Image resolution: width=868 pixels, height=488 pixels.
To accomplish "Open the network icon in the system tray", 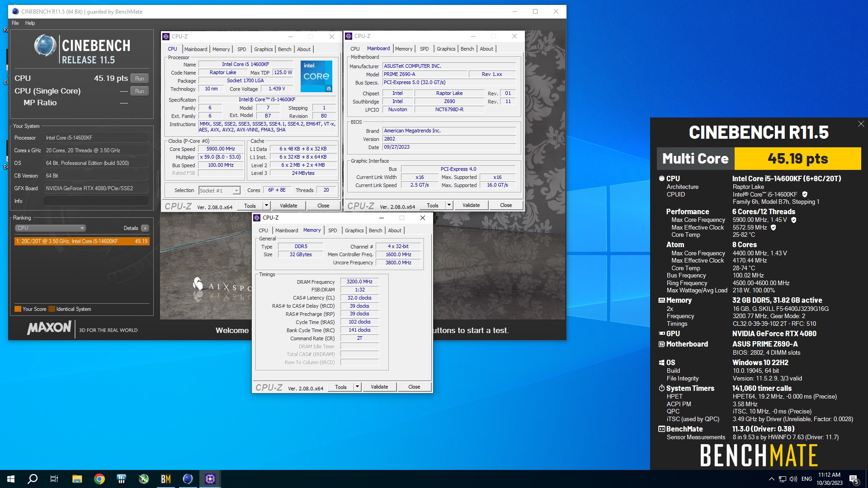I will click(782, 479).
